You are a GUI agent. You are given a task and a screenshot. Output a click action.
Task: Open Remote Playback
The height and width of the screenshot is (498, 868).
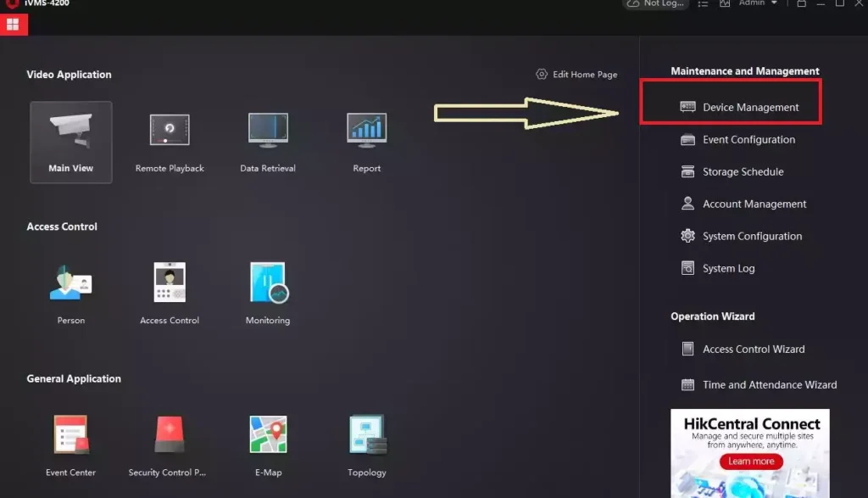point(170,142)
